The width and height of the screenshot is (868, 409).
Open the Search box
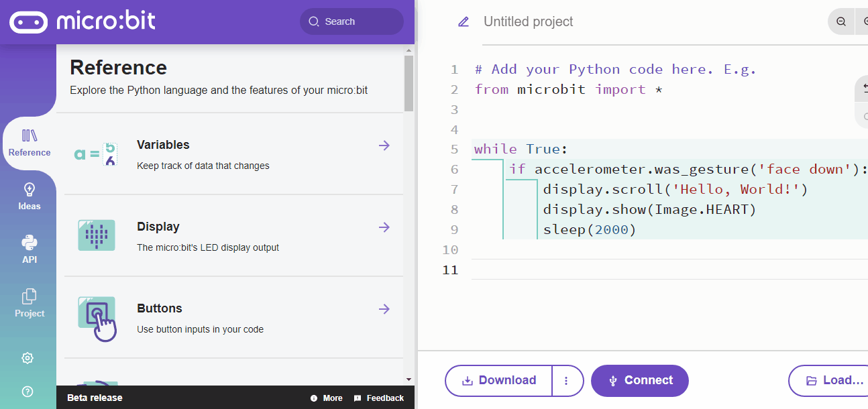(x=351, y=21)
